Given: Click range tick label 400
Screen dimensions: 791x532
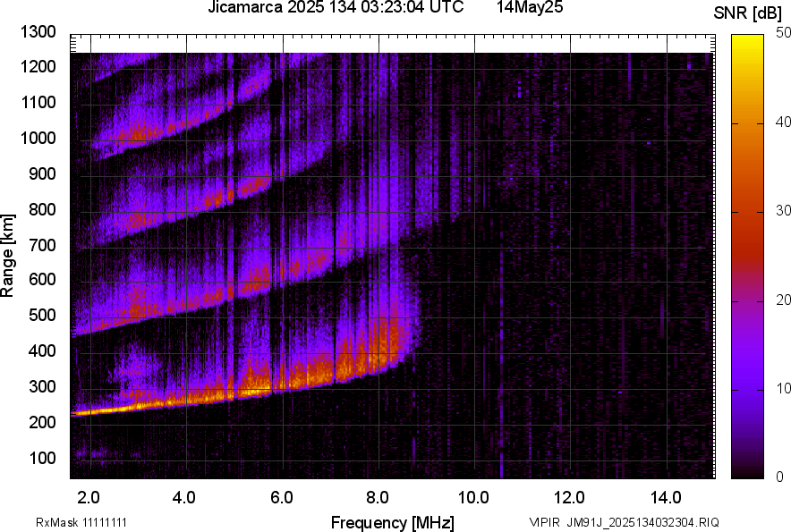Looking at the screenshot, I should click(42, 350).
